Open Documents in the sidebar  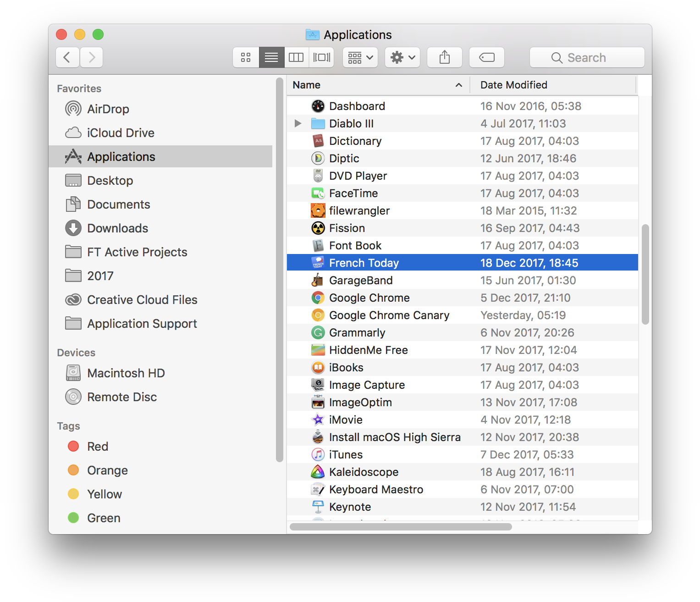click(x=160, y=204)
